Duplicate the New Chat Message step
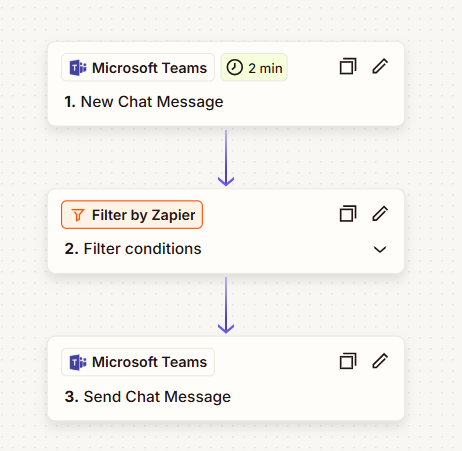Screen dimensions: 462x451 pyautogui.click(x=348, y=66)
